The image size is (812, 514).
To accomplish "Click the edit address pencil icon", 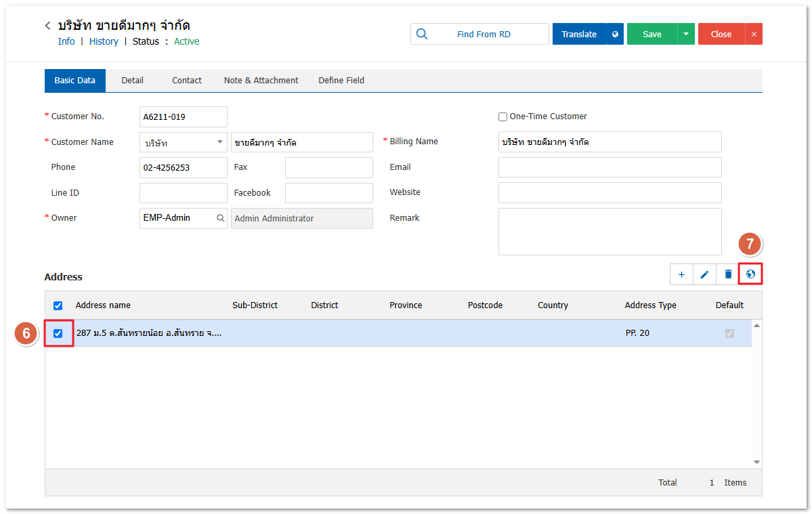I will coord(704,274).
